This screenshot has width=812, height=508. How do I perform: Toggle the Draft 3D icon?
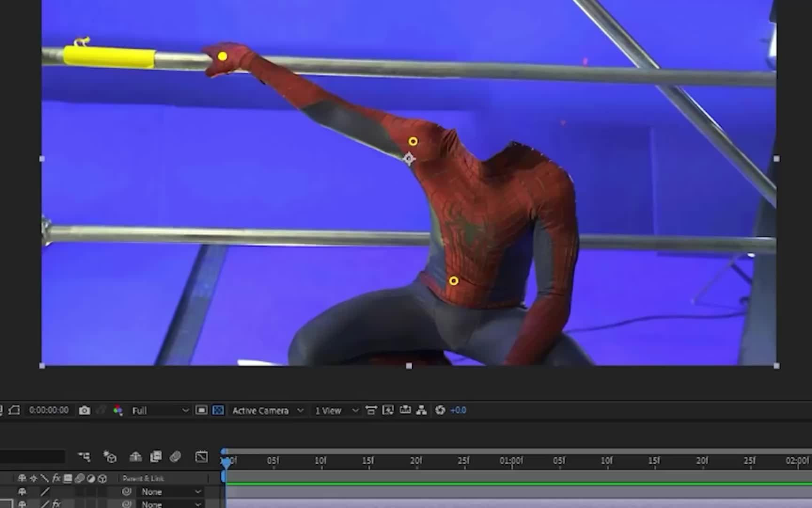pos(110,456)
